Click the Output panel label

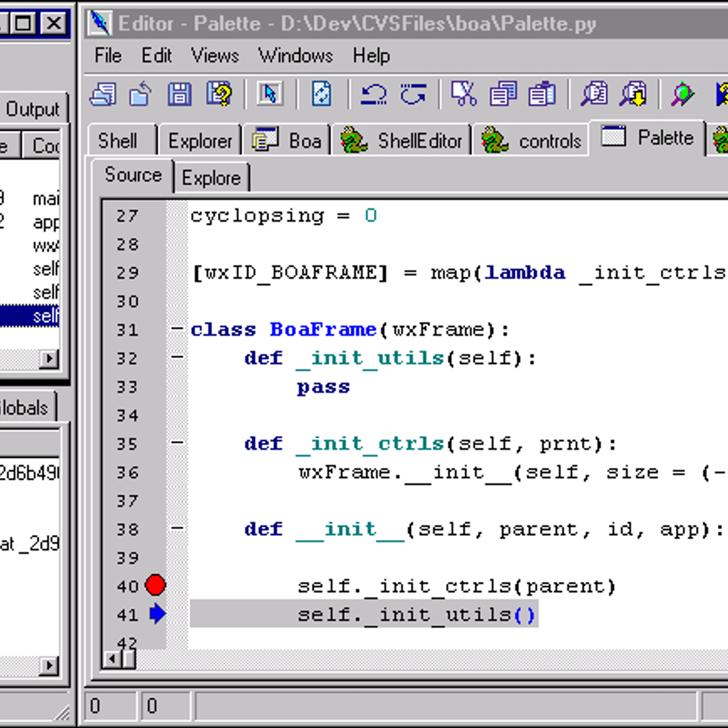[33, 109]
